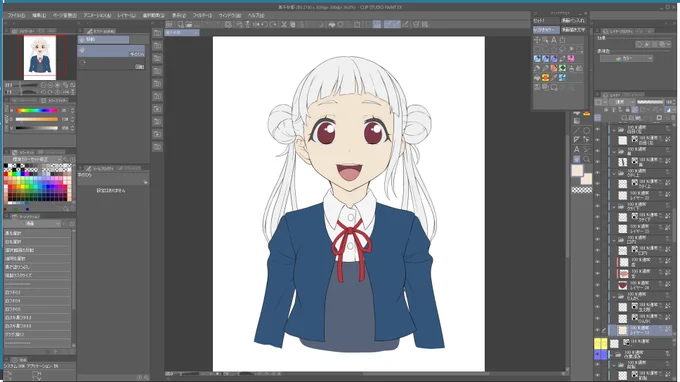Select the 白フチ02 auto action
The height and width of the screenshot is (382, 680).
(x=37, y=292)
